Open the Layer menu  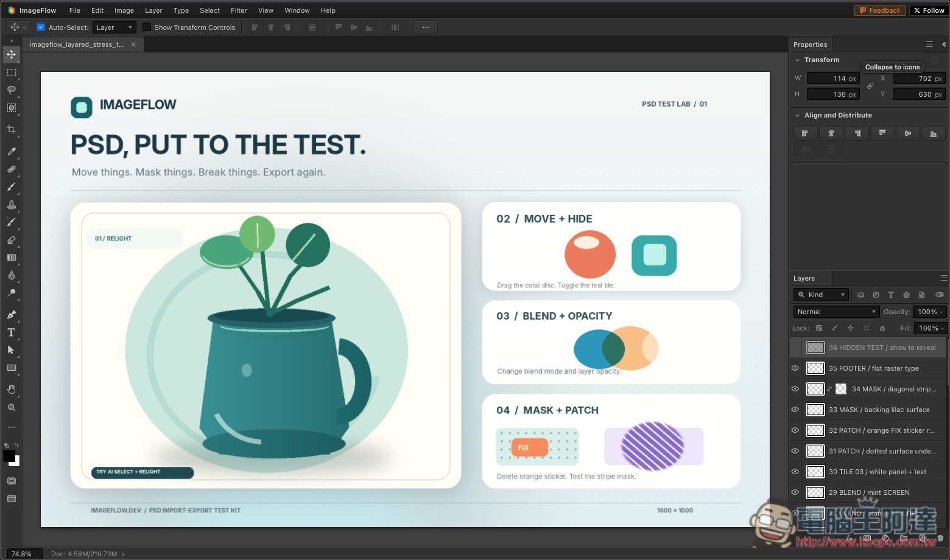(x=153, y=10)
